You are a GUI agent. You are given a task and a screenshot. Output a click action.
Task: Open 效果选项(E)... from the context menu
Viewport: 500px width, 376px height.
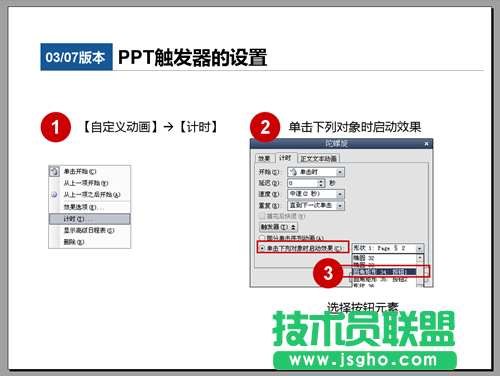(x=84, y=207)
